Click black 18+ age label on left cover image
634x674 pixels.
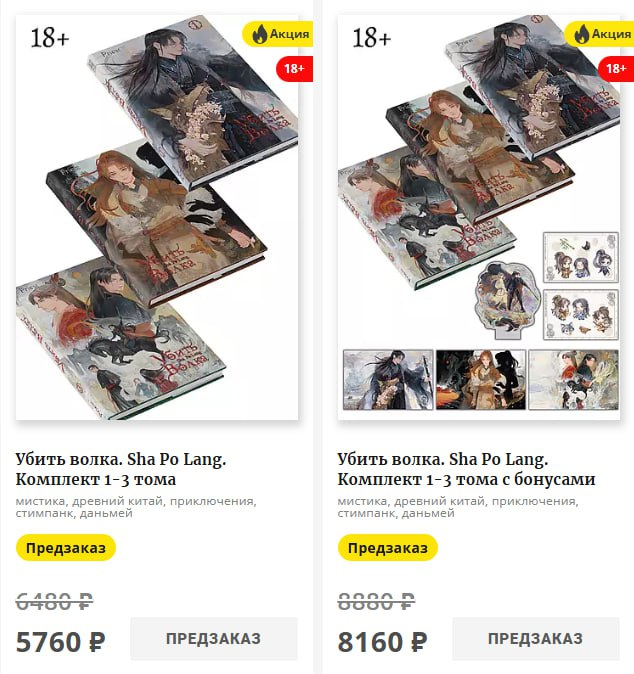coord(50,38)
